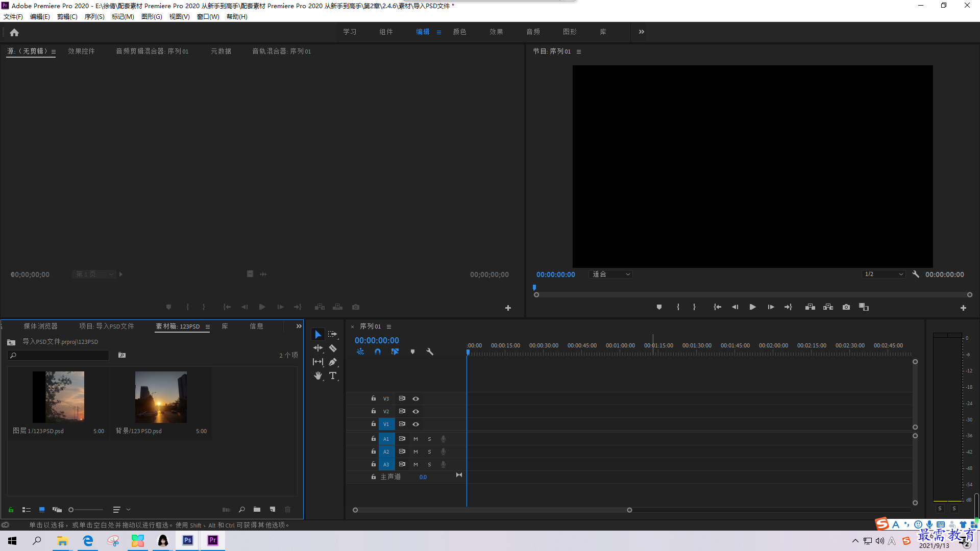Click the Lift button in program monitor
Viewport: 980px width, 551px height.
point(810,307)
